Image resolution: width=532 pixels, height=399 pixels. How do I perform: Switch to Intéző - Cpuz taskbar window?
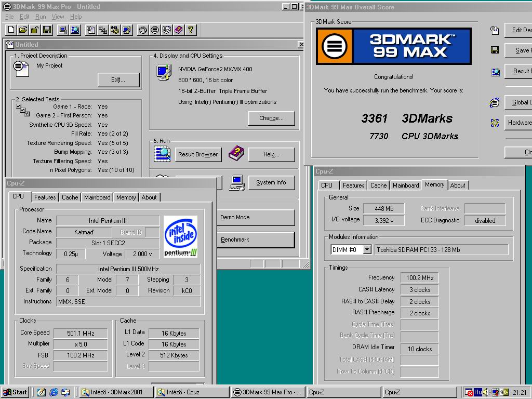pyautogui.click(x=192, y=392)
